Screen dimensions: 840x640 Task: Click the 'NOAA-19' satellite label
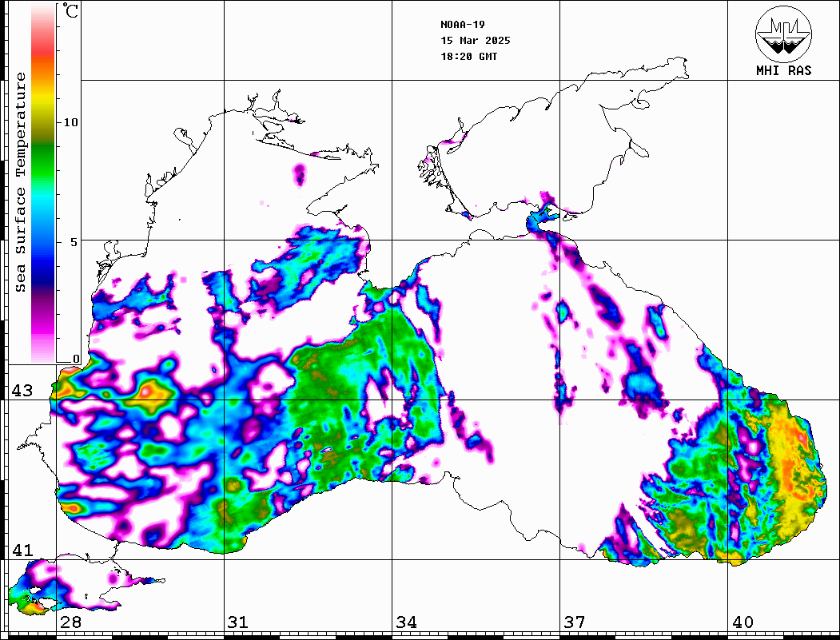(x=463, y=24)
